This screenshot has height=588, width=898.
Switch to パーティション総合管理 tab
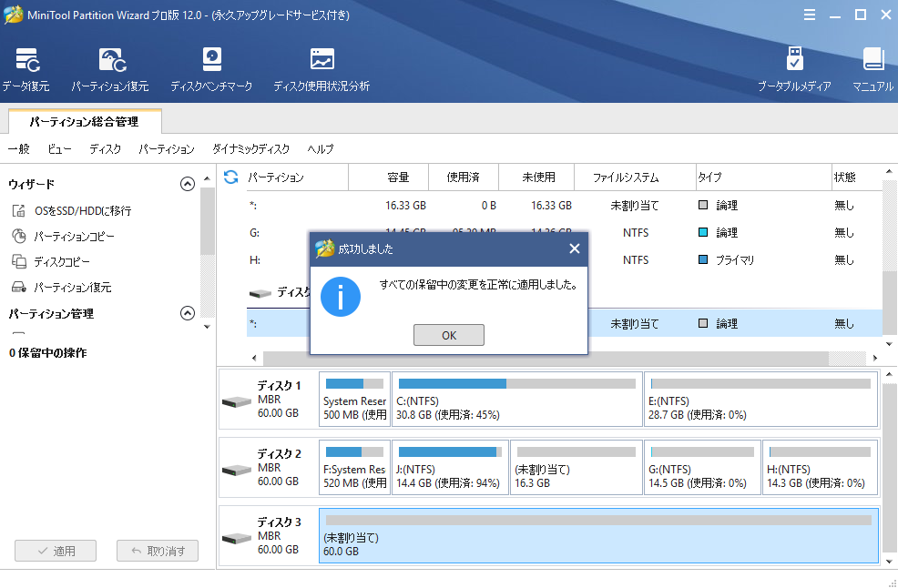tap(84, 121)
